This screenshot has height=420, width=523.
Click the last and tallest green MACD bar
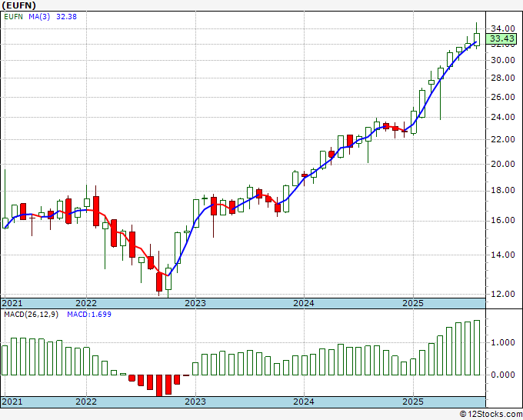pos(477,348)
